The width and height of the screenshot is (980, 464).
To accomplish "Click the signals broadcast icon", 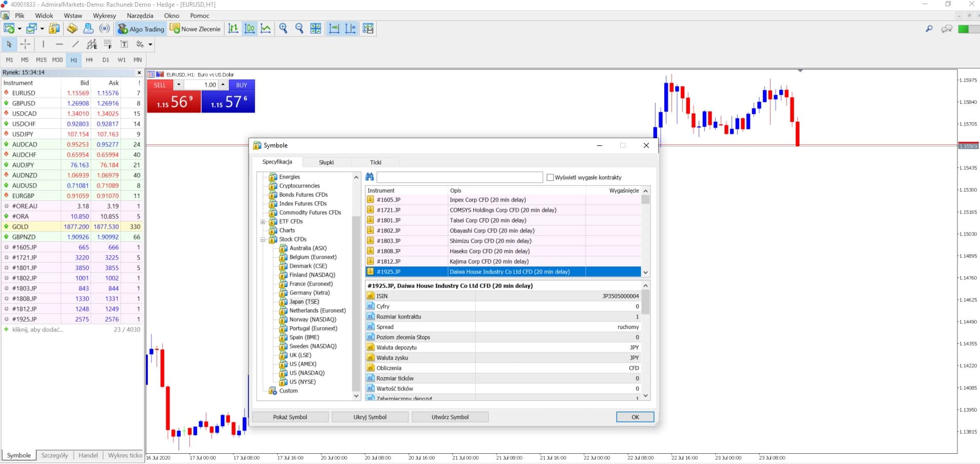I will tap(105, 29).
